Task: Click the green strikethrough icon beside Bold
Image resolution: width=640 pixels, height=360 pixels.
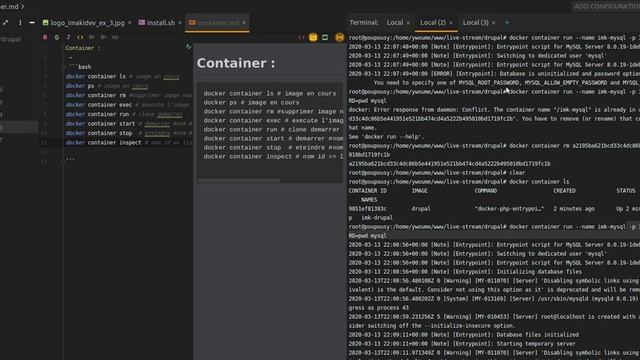Action: click(56, 37)
